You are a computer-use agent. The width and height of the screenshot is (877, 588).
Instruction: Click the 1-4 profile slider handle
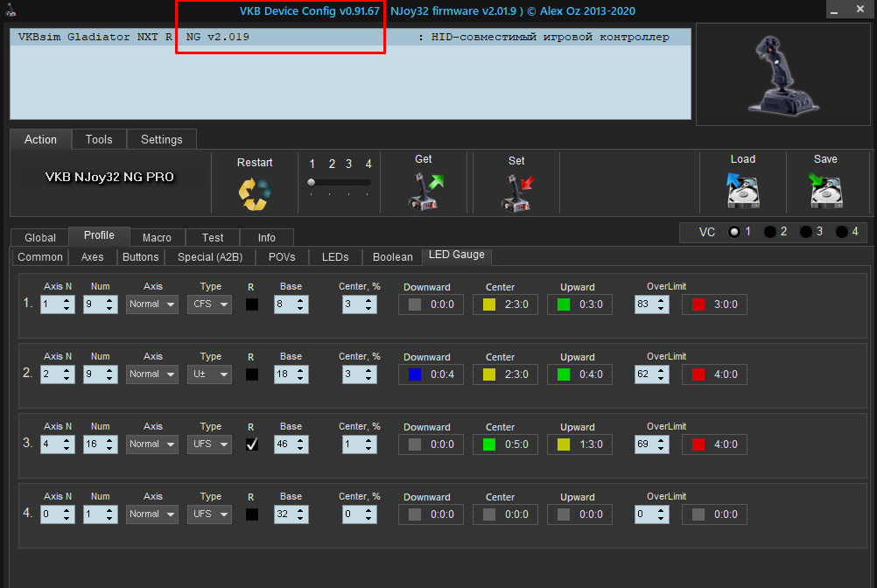point(312,182)
